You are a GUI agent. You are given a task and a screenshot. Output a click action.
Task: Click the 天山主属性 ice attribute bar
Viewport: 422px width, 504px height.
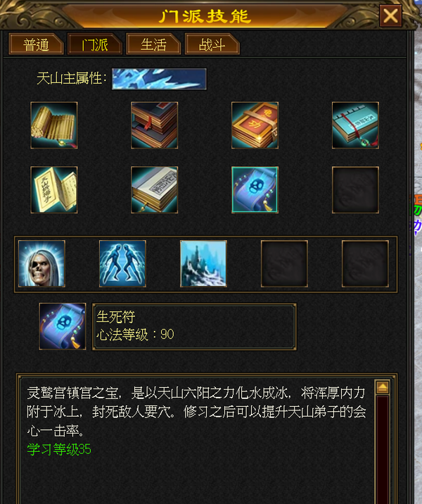[x=159, y=79]
